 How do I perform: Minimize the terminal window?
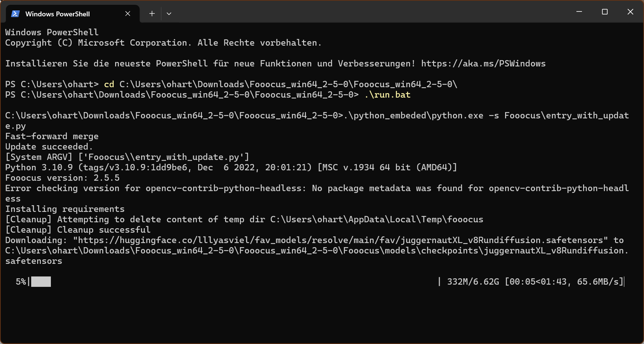coord(579,12)
